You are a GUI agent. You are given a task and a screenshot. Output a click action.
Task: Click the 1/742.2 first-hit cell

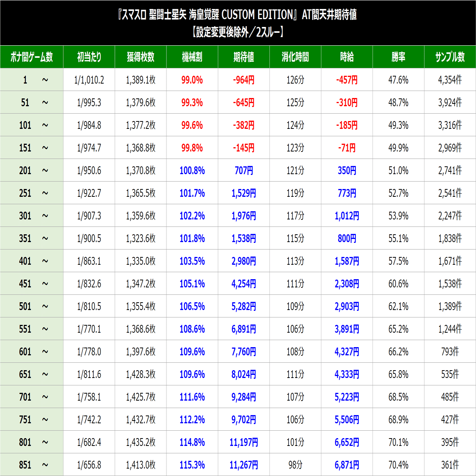[x=89, y=420]
